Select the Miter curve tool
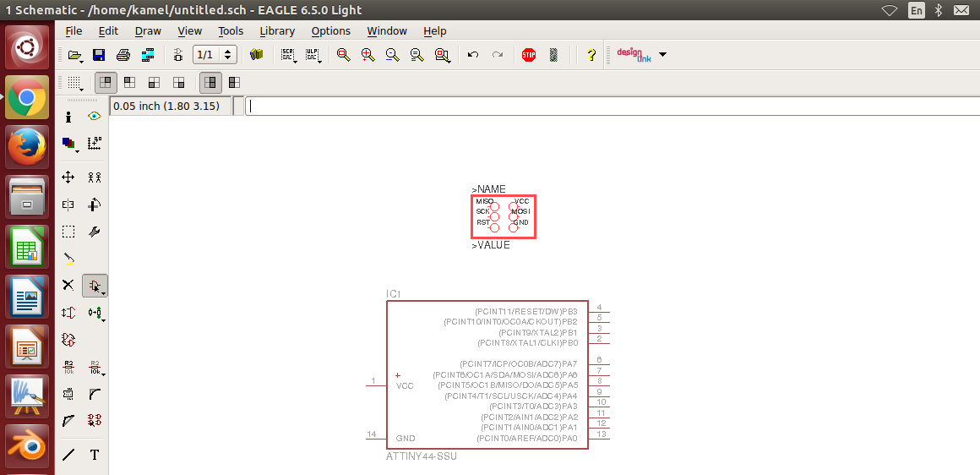This screenshot has height=475, width=980. (x=95, y=393)
